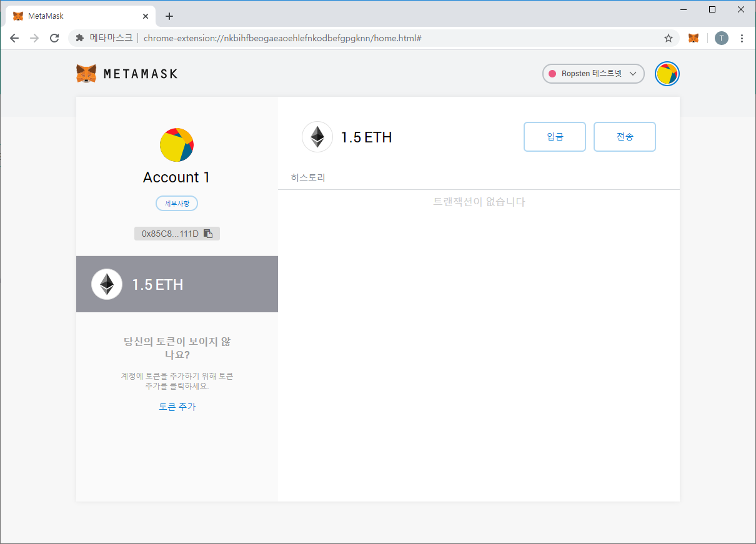
Task: Select the MetaMask browser tab
Action: pos(81,16)
